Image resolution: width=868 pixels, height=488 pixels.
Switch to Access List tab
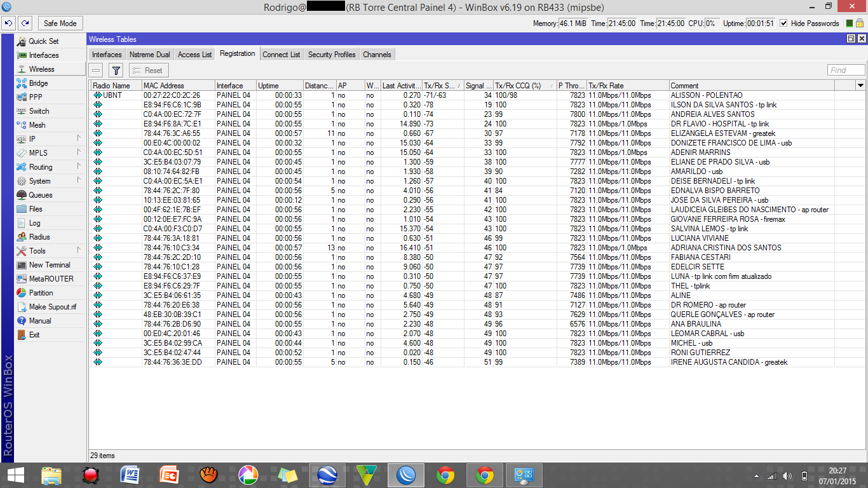point(195,55)
